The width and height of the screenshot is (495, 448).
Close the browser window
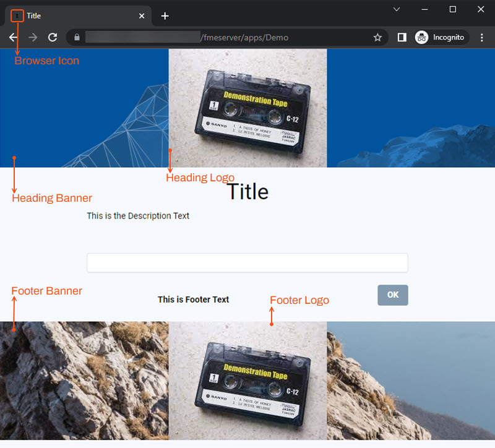(481, 9)
